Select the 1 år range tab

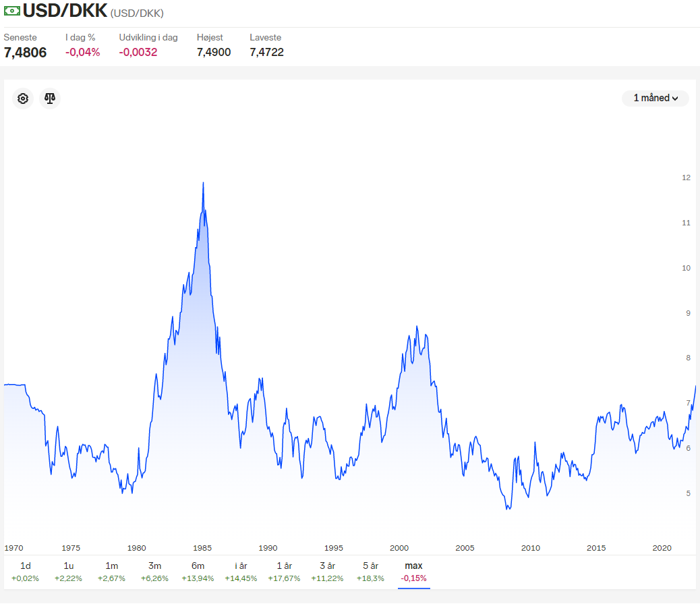284,572
